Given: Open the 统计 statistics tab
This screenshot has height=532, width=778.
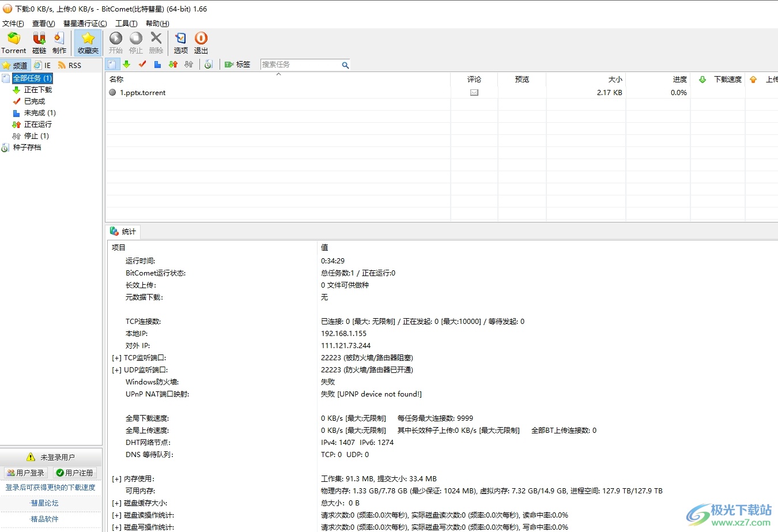Looking at the screenshot, I should point(123,232).
